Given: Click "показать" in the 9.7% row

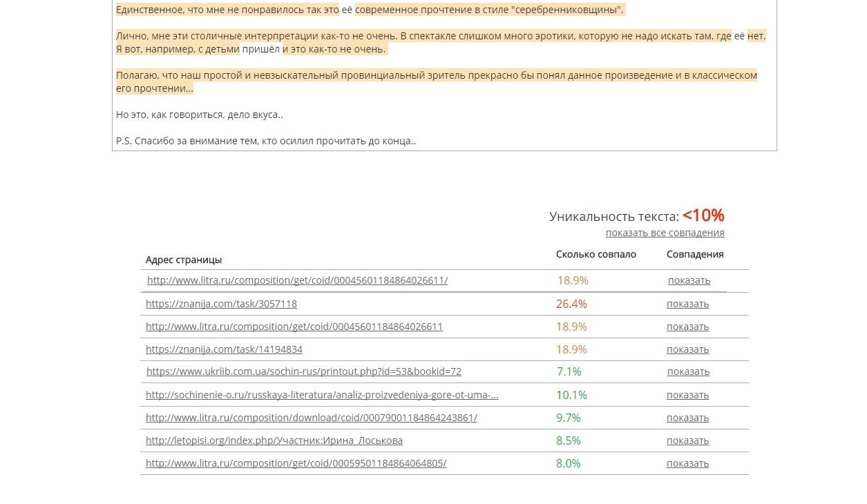Looking at the screenshot, I should click(x=687, y=418).
